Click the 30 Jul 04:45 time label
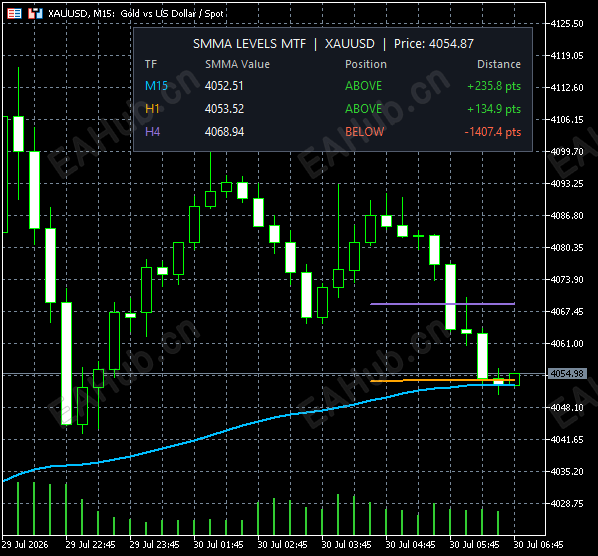The width and height of the screenshot is (598, 556). 411,545
